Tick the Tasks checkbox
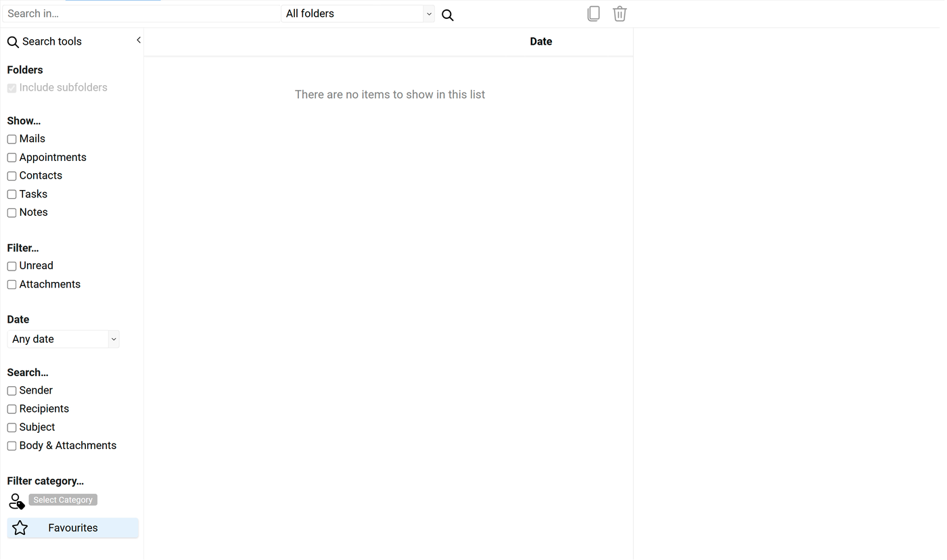The width and height of the screenshot is (947, 560). click(11, 194)
